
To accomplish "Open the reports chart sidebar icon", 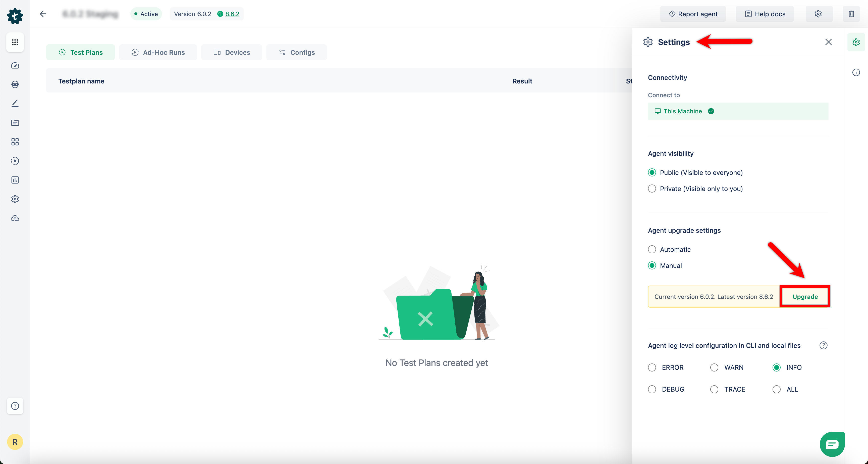I will click(x=15, y=180).
